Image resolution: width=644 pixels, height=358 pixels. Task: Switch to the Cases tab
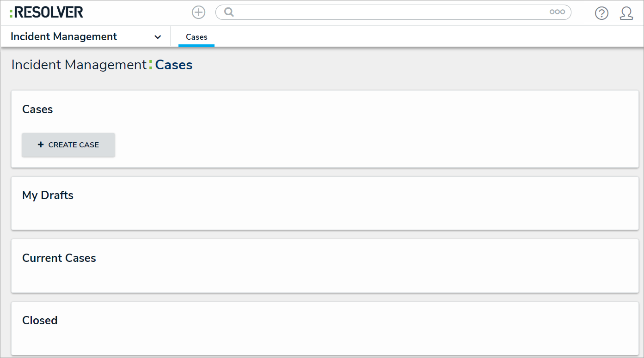point(196,37)
